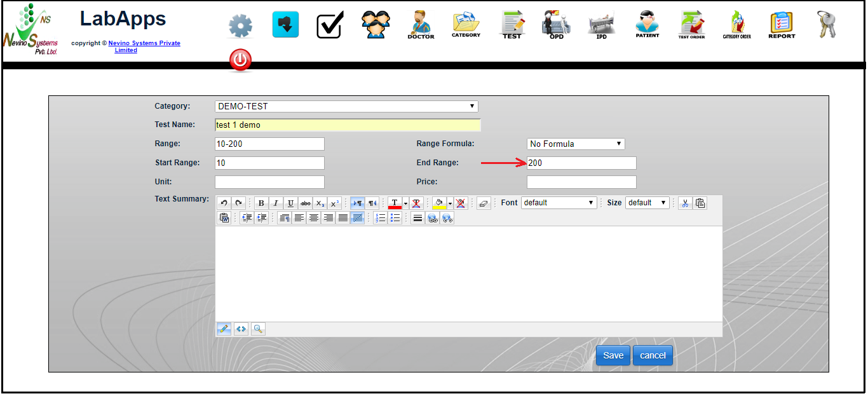Open the Font dropdown in editor

[559, 203]
